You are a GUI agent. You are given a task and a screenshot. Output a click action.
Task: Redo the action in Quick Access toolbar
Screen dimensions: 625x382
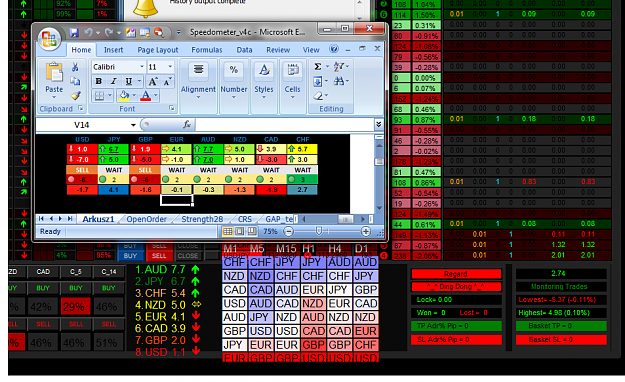tap(108, 32)
